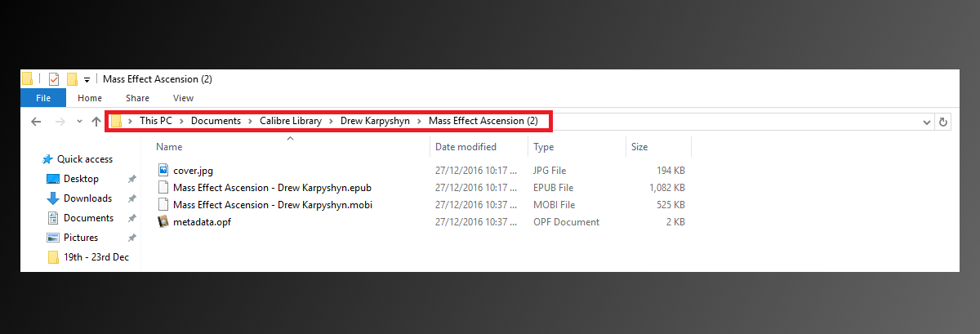Viewport: 980px width, 334px height.
Task: Click the Quick access star icon
Action: [x=47, y=159]
